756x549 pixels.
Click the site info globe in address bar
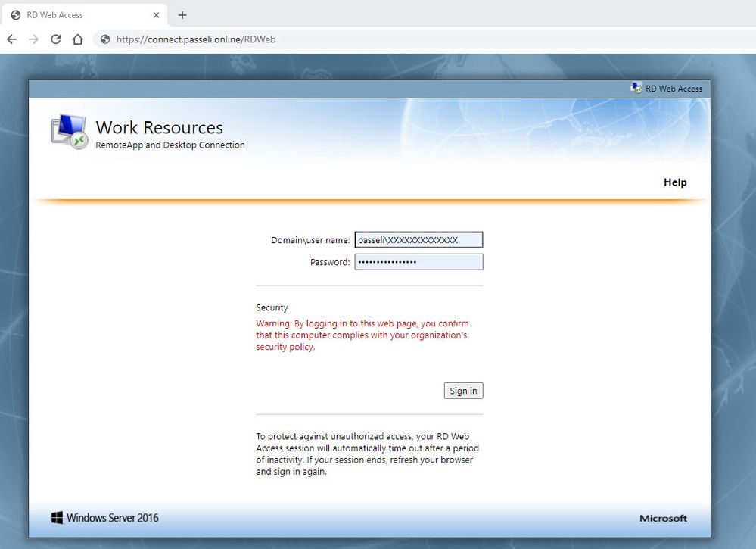pos(105,39)
